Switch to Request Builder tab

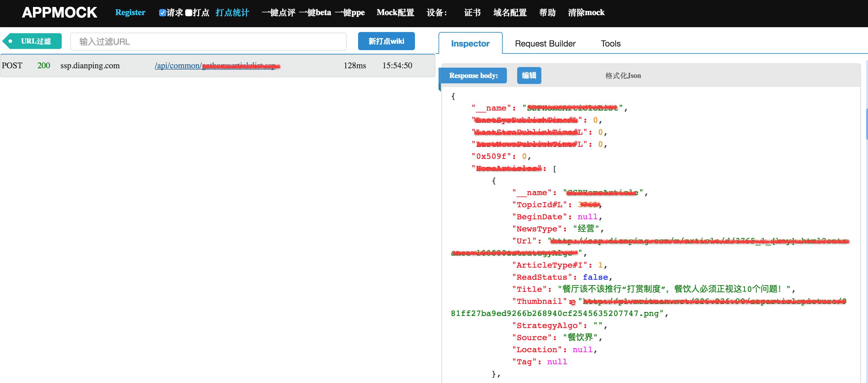[545, 44]
